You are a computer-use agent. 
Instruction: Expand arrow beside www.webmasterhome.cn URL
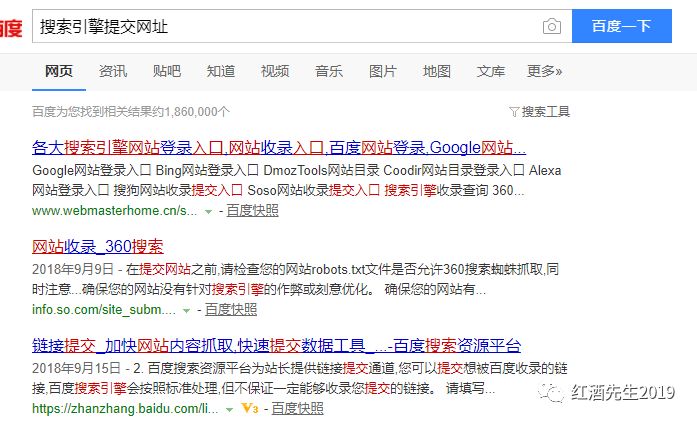tap(208, 212)
